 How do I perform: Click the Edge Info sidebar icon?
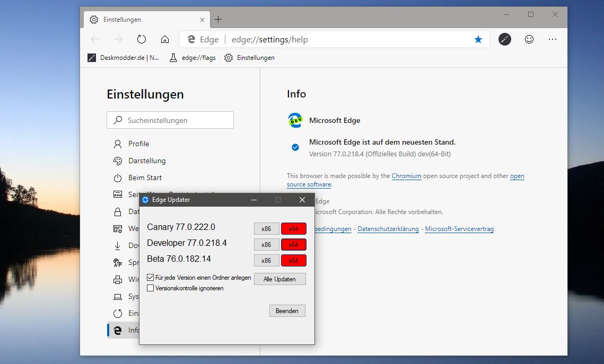(x=118, y=330)
